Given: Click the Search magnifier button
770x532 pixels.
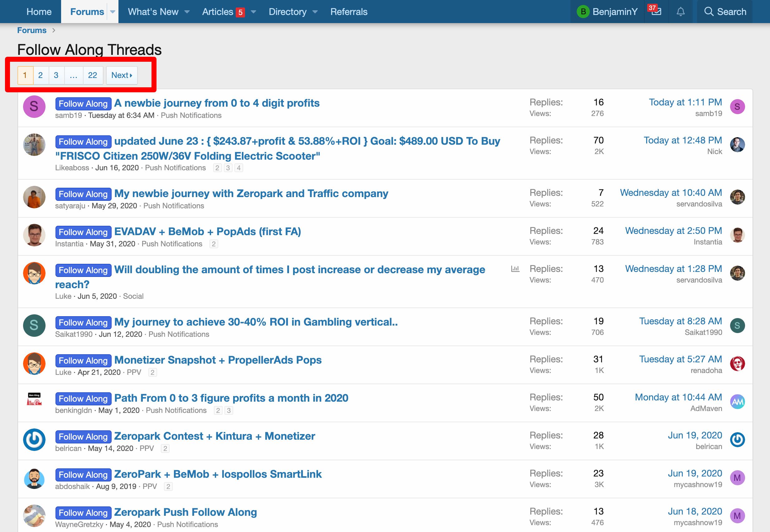Looking at the screenshot, I should pyautogui.click(x=725, y=12).
